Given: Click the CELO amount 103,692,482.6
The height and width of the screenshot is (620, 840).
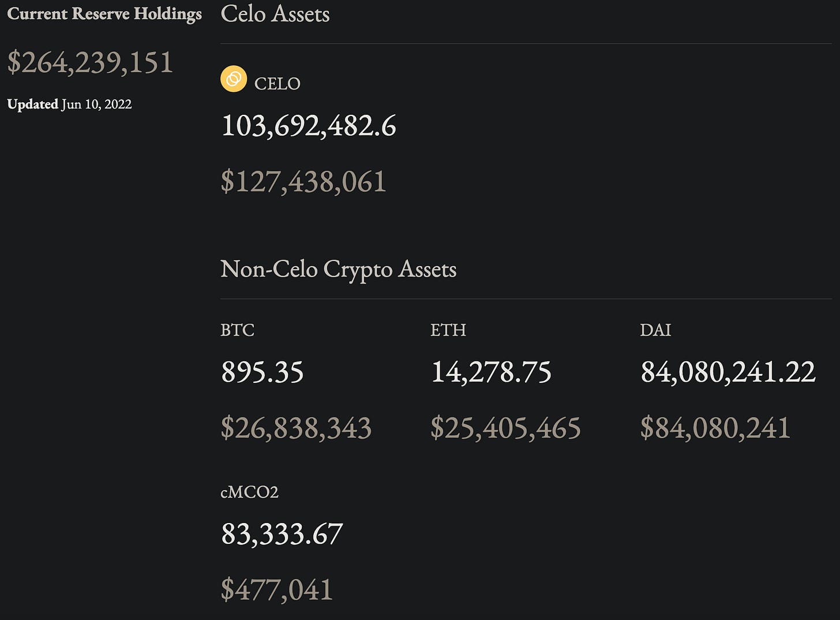Looking at the screenshot, I should point(309,126).
